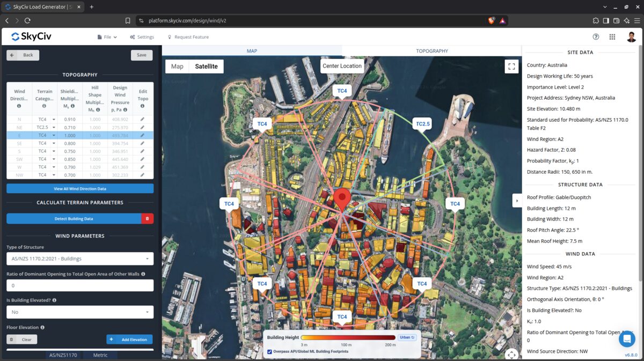644x361 pixels.
Task: Open the user profile avatar
Action: (632, 37)
